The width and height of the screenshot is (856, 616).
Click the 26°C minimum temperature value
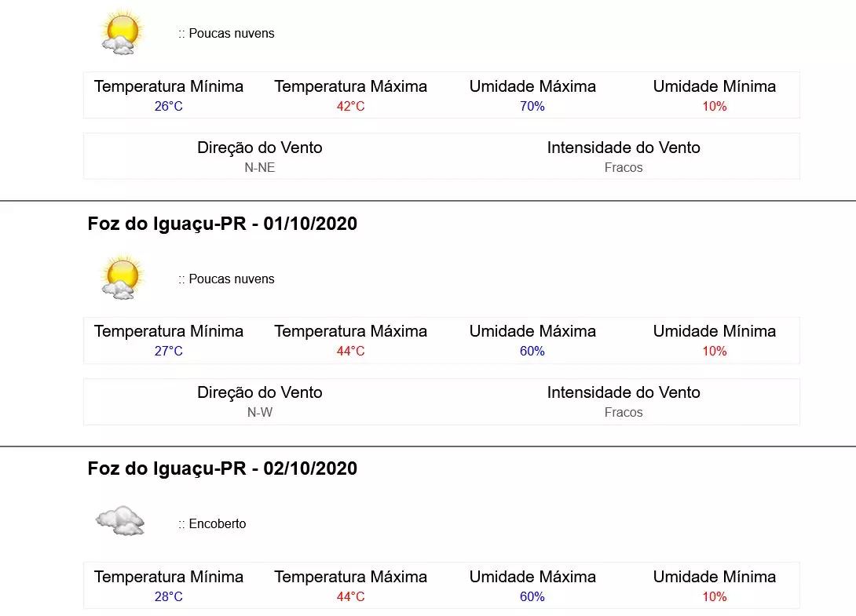click(x=169, y=107)
